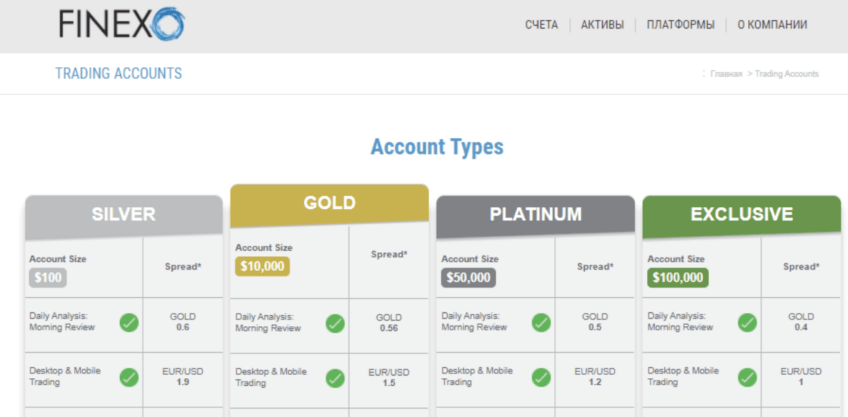Click Platinum Daily Analysis green checkmark

pos(541,322)
